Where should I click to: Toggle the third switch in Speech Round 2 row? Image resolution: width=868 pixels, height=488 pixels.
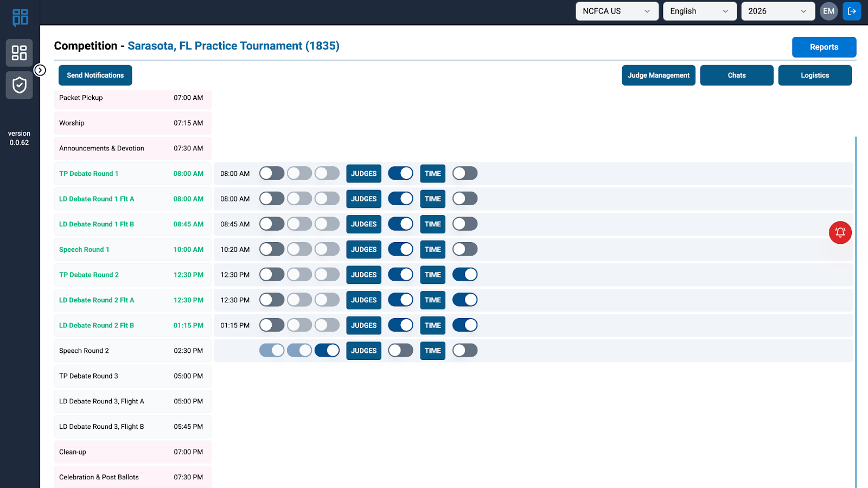[x=327, y=351]
